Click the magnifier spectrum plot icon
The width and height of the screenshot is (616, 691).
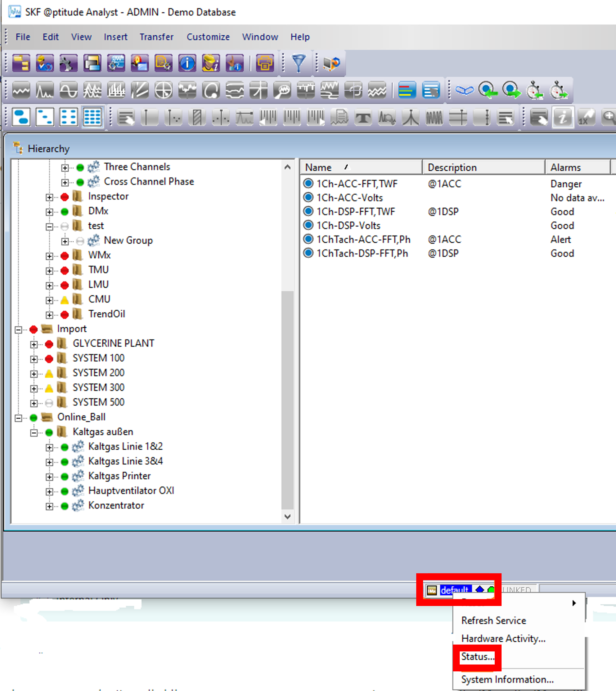point(282,90)
